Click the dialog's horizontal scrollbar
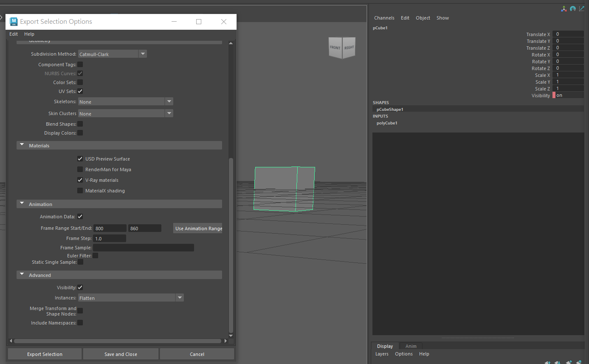This screenshot has height=364, width=589. pos(118,341)
